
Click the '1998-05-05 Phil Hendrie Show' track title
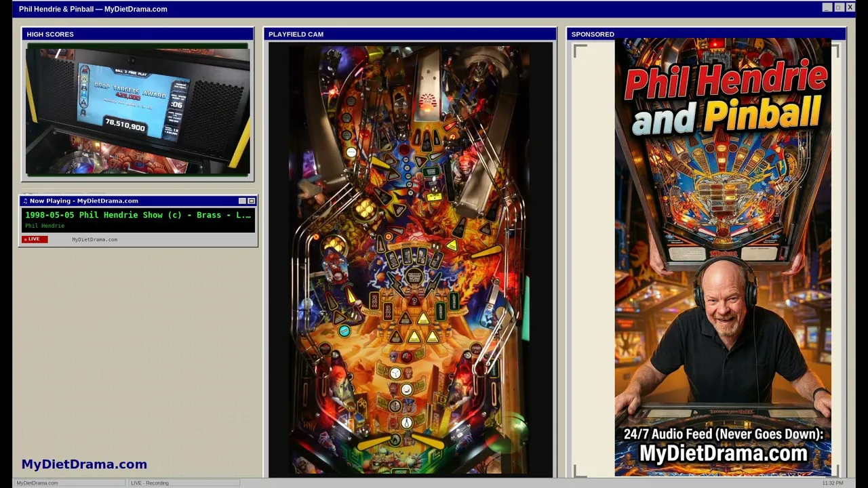[138, 215]
